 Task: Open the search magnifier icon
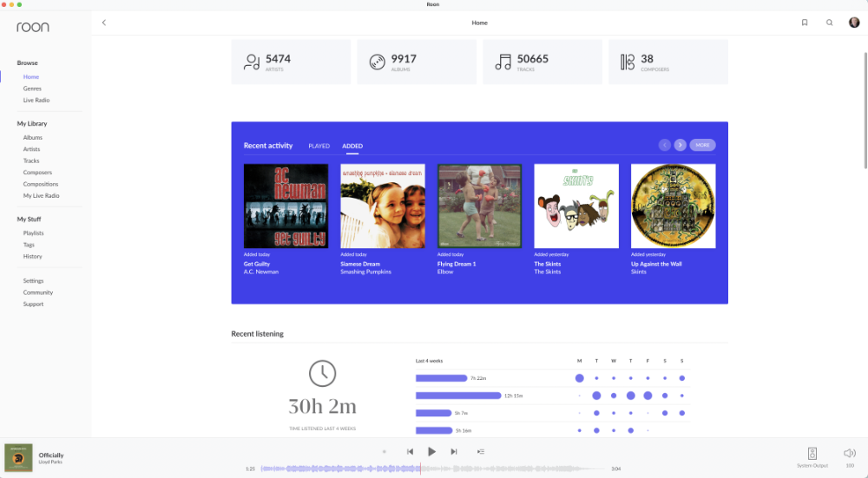(x=829, y=23)
